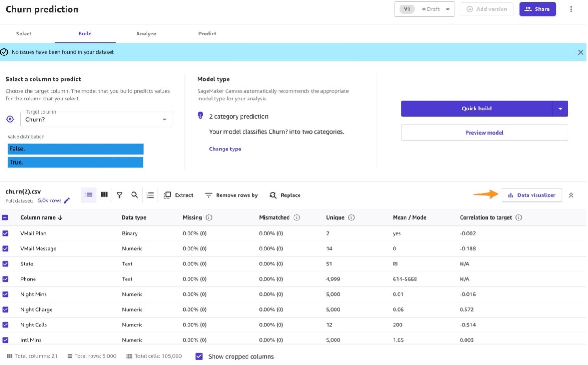The width and height of the screenshot is (588, 365).
Task: Uncheck the Phone column checkbox
Action: click(5, 279)
